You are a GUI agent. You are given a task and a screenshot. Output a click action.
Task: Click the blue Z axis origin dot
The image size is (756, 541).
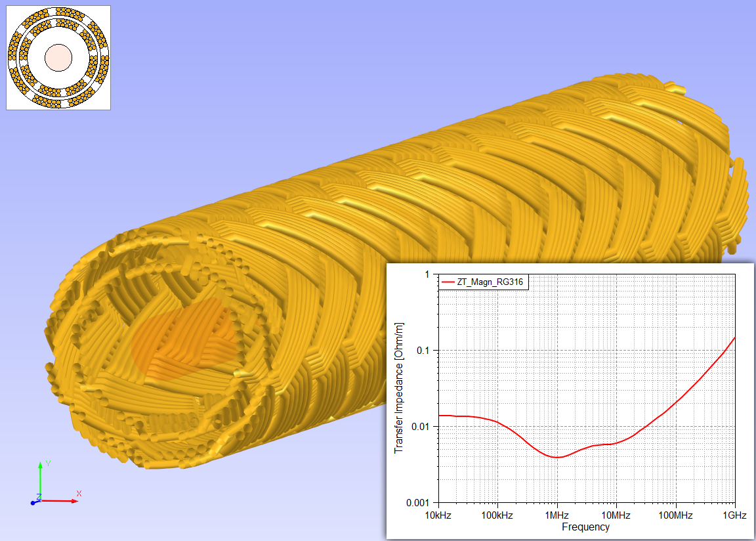pos(33,503)
